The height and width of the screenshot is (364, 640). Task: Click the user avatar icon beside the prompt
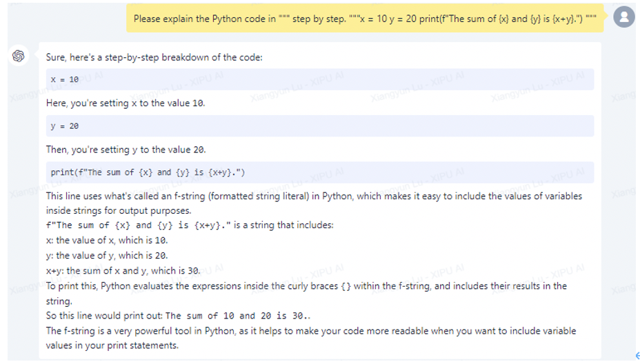tap(624, 17)
